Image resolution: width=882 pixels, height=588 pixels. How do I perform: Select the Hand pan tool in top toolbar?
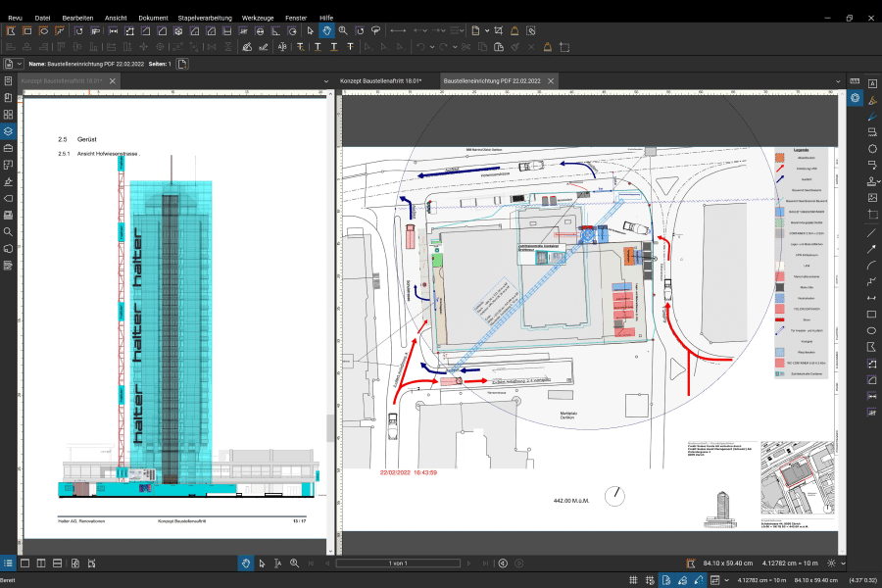(x=326, y=31)
